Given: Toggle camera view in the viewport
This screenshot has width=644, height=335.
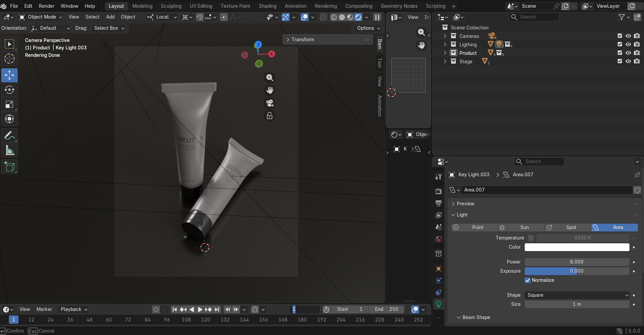Looking at the screenshot, I should tap(270, 103).
